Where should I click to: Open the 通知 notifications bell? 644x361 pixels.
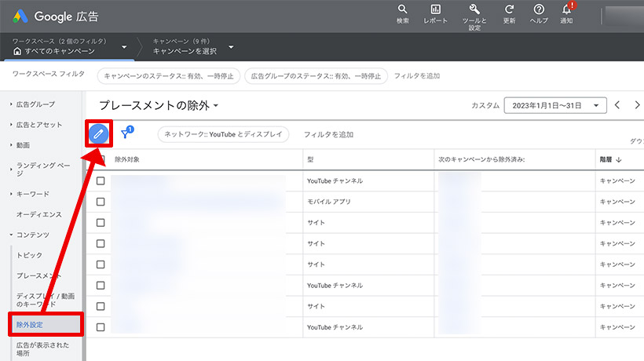pos(566,9)
